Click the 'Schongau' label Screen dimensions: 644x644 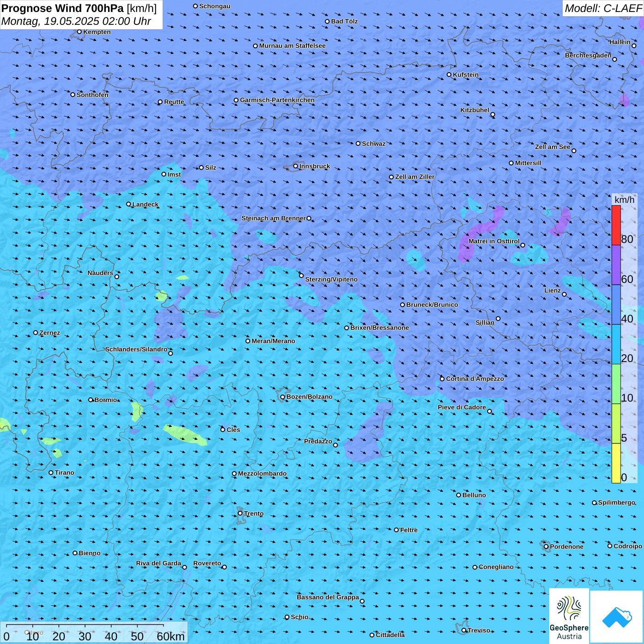click(x=215, y=6)
